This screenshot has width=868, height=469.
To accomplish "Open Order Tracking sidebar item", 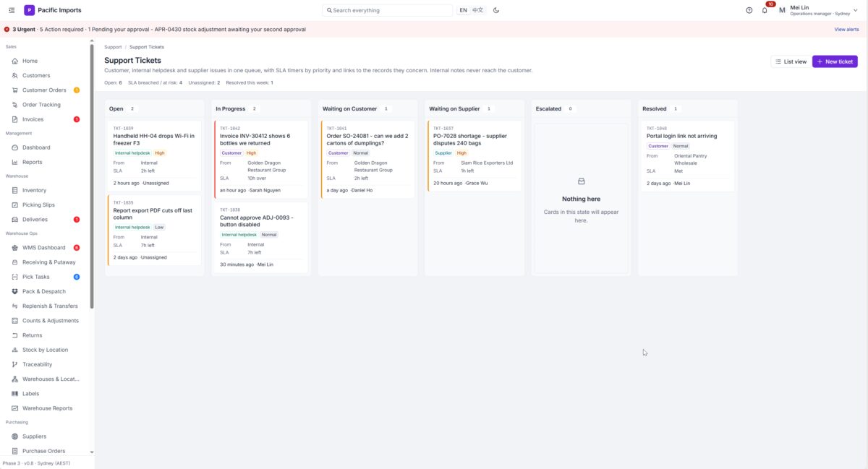I will [46, 105].
